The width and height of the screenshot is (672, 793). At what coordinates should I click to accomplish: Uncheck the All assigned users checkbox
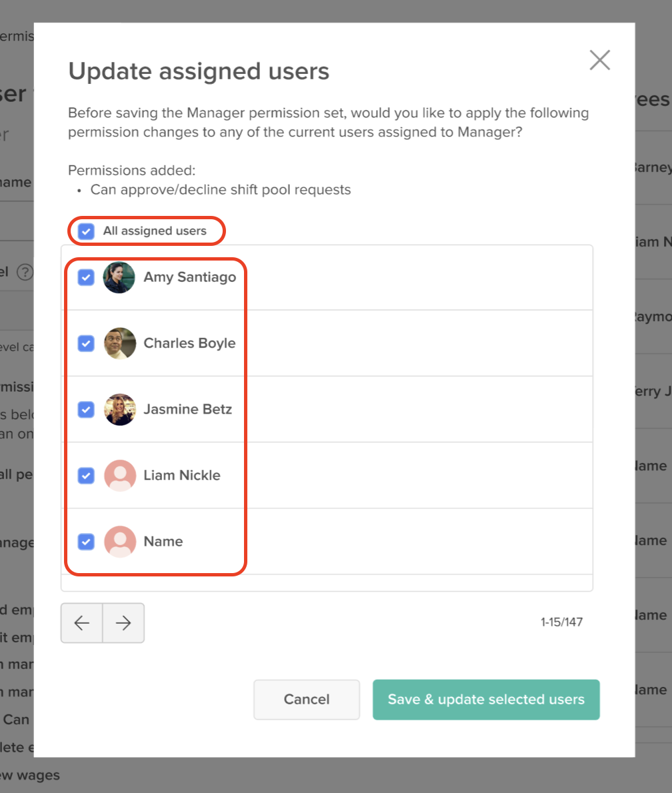[86, 231]
